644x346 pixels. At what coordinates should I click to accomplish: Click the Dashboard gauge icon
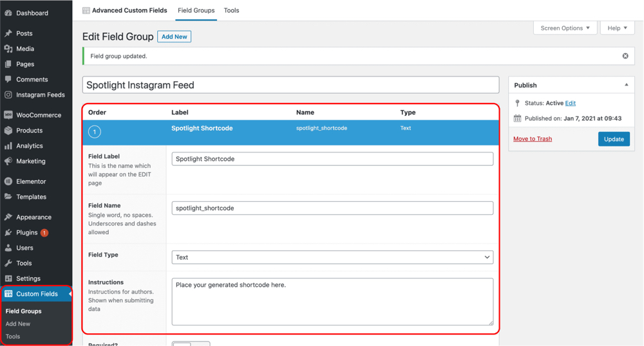coord(8,13)
